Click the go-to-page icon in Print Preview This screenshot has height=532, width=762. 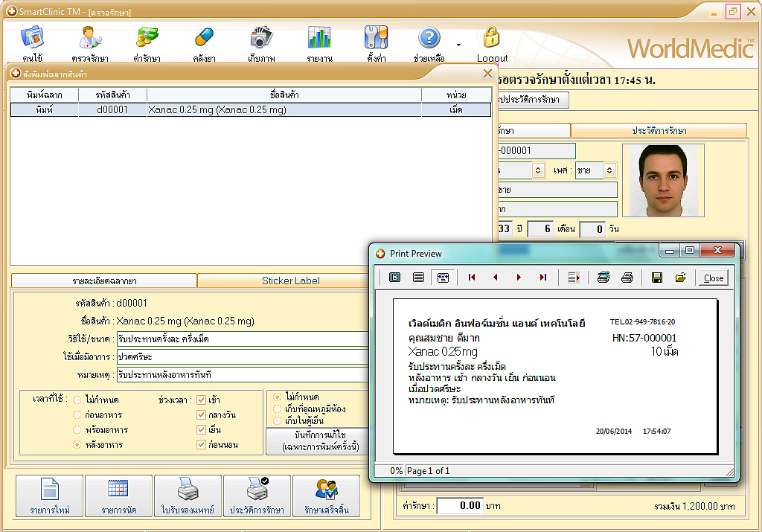pos(574,278)
